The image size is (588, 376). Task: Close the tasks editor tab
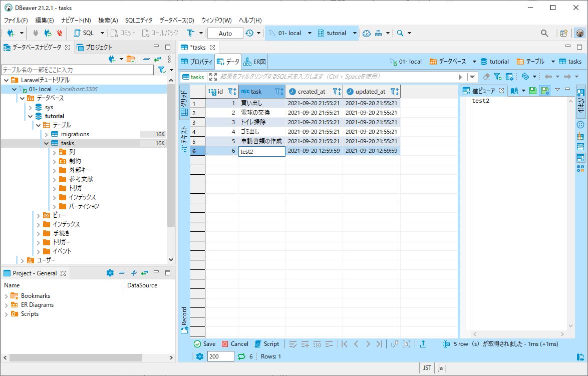tap(212, 47)
